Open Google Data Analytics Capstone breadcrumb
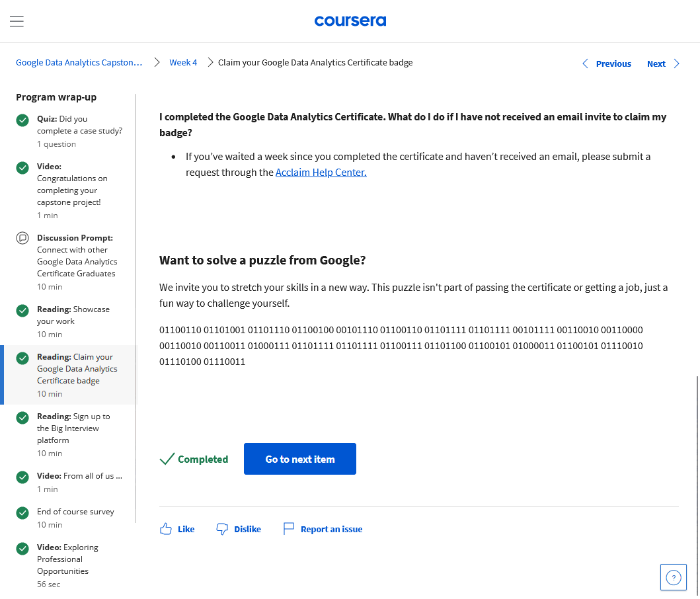This screenshot has height=599, width=700. click(79, 63)
